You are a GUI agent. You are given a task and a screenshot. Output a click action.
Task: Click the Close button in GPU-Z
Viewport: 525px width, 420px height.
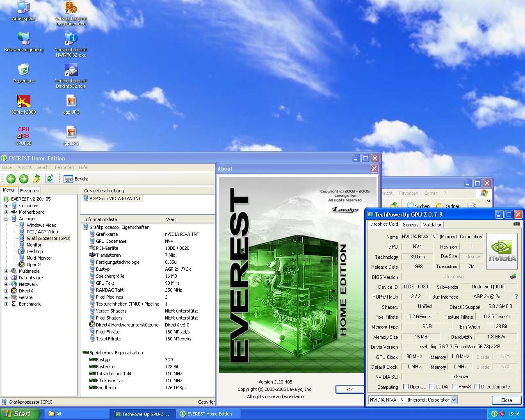pyautogui.click(x=507, y=400)
